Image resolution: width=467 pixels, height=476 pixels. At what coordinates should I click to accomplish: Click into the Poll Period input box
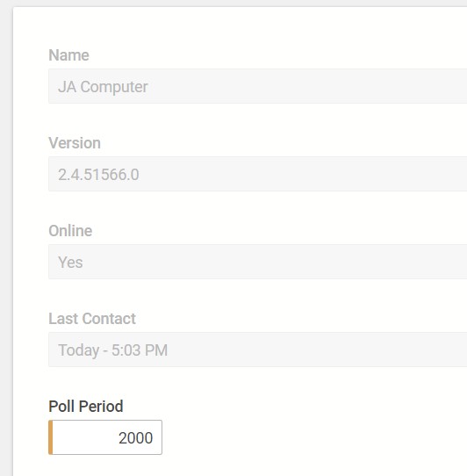point(105,437)
